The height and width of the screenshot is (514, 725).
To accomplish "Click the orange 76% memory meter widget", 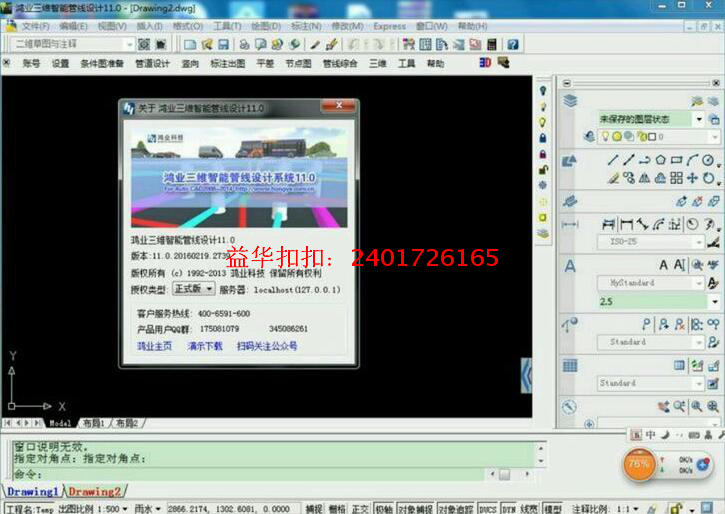I will coord(639,464).
